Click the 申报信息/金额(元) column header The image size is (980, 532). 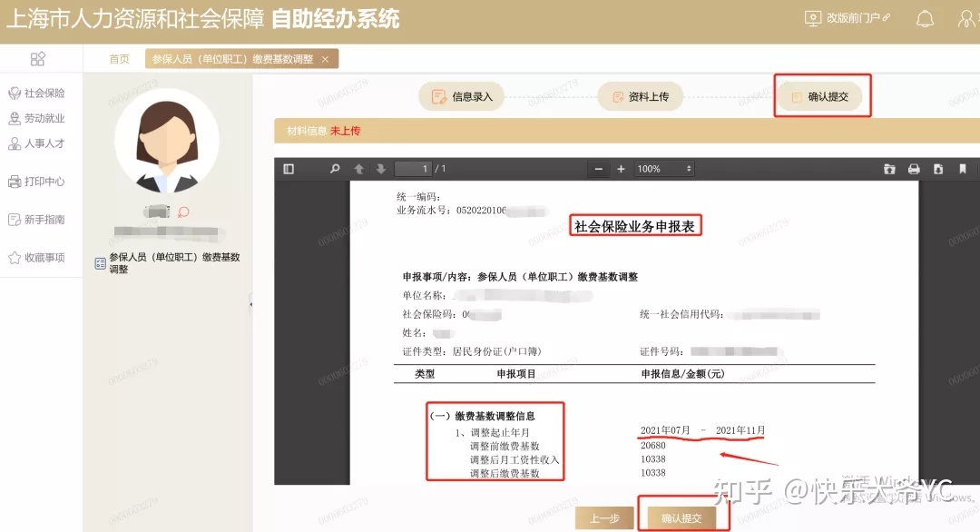pyautogui.click(x=682, y=374)
